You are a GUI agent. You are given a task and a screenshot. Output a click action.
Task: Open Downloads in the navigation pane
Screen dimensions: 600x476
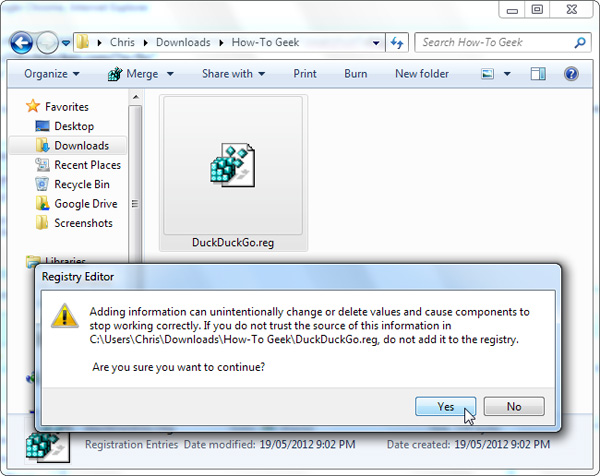pyautogui.click(x=82, y=145)
